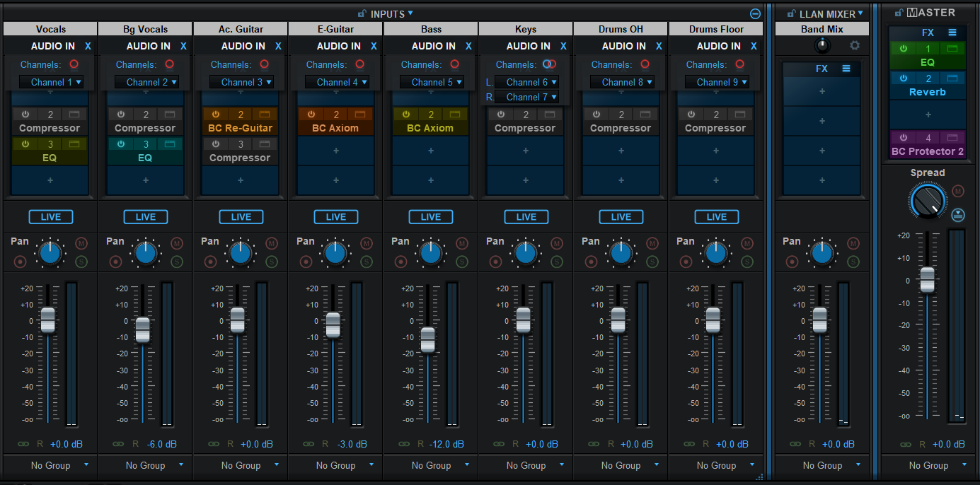Close the Vocals AUDIO IN panel

coord(88,46)
